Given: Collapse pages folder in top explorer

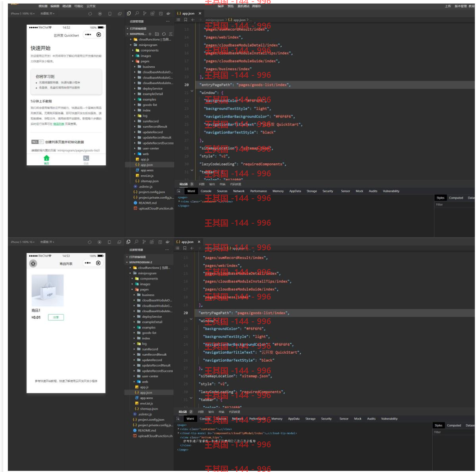Looking at the screenshot, I should tap(133, 61).
